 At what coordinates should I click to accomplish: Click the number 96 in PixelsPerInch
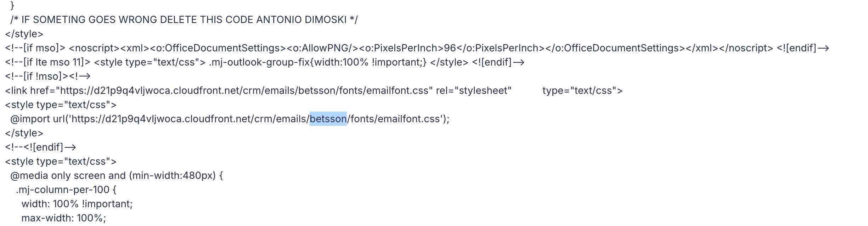click(x=450, y=48)
